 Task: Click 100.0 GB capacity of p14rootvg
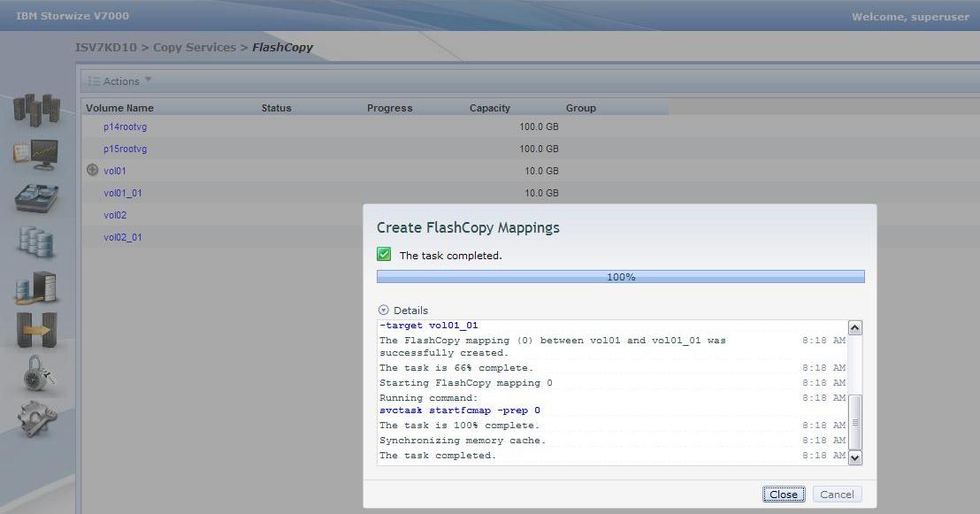click(539, 127)
